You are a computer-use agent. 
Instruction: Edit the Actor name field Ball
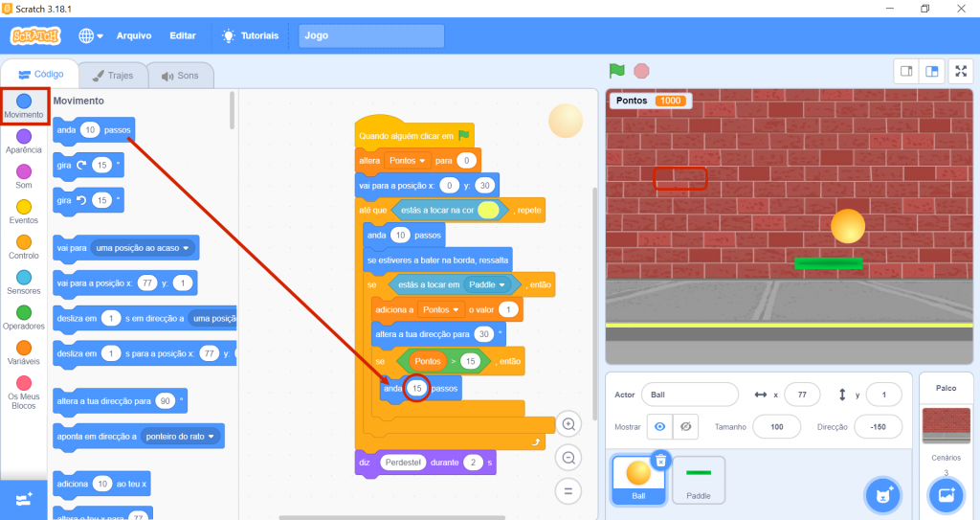689,395
